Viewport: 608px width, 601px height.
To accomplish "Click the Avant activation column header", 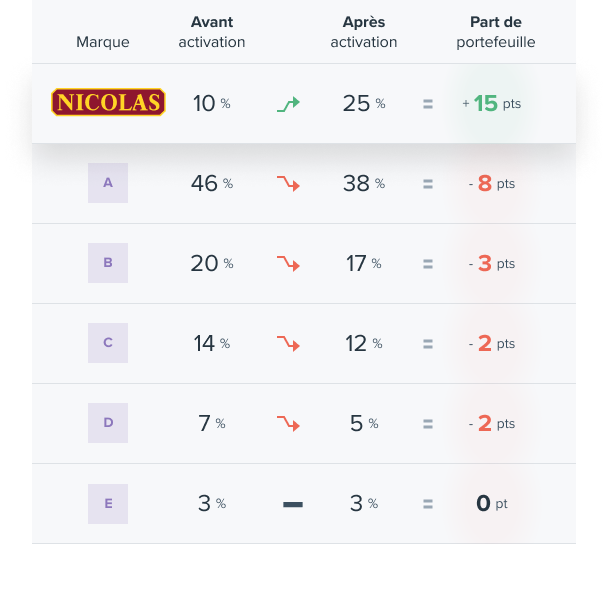I will pos(212,32).
